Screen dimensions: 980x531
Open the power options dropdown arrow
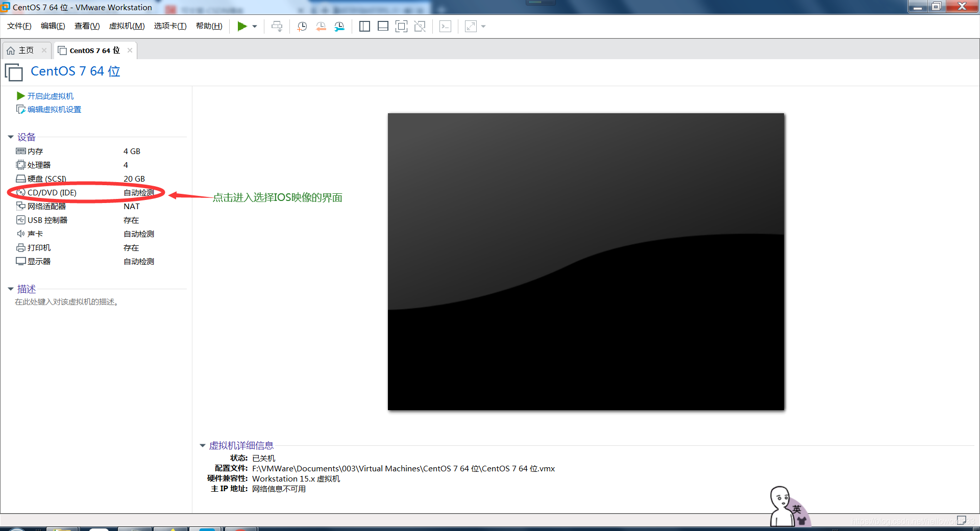[255, 27]
